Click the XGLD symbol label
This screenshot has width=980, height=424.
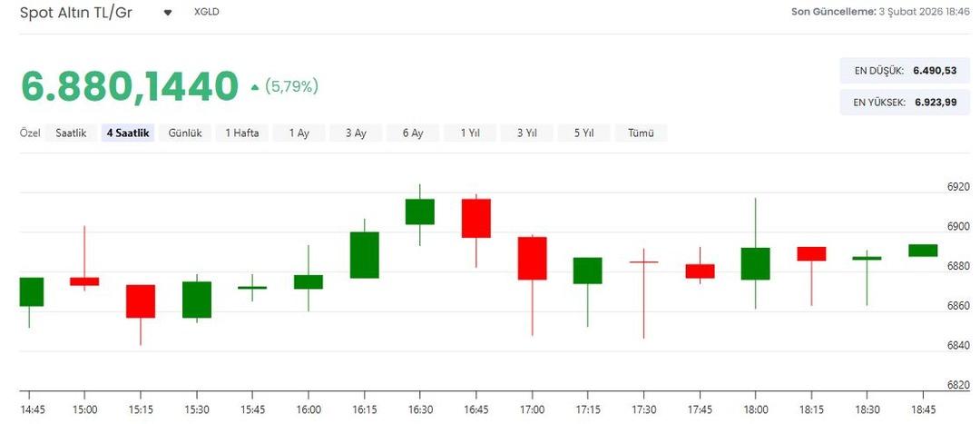pyautogui.click(x=207, y=13)
